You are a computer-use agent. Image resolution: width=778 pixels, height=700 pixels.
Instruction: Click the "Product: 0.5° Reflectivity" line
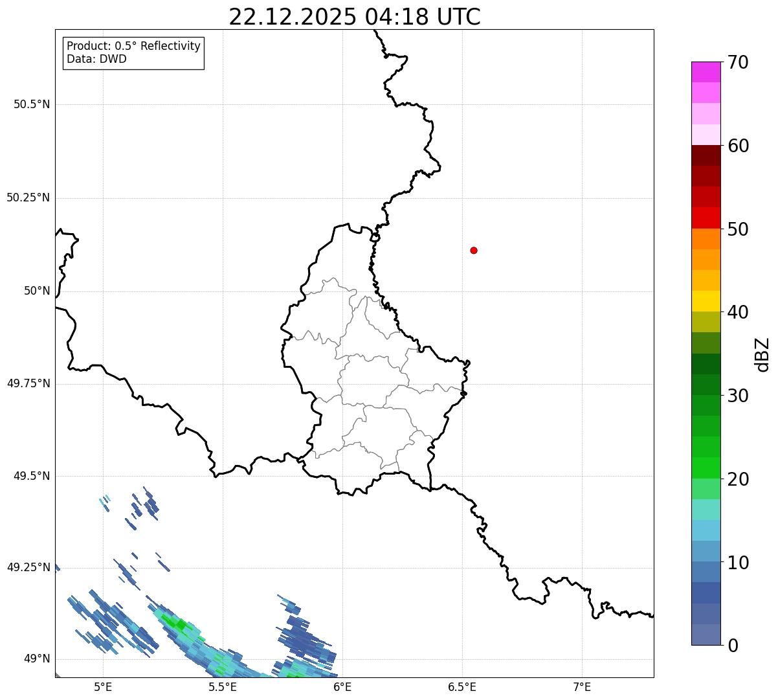[133, 46]
